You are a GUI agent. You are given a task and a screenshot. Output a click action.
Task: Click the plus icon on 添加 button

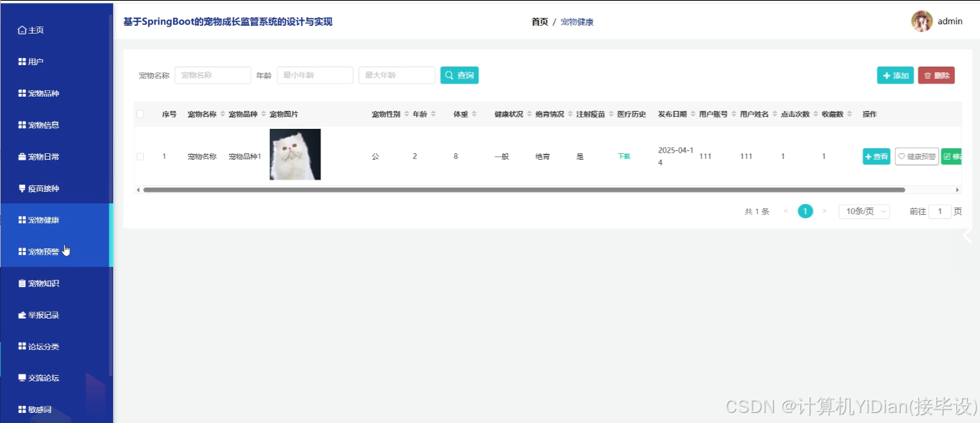tap(886, 74)
